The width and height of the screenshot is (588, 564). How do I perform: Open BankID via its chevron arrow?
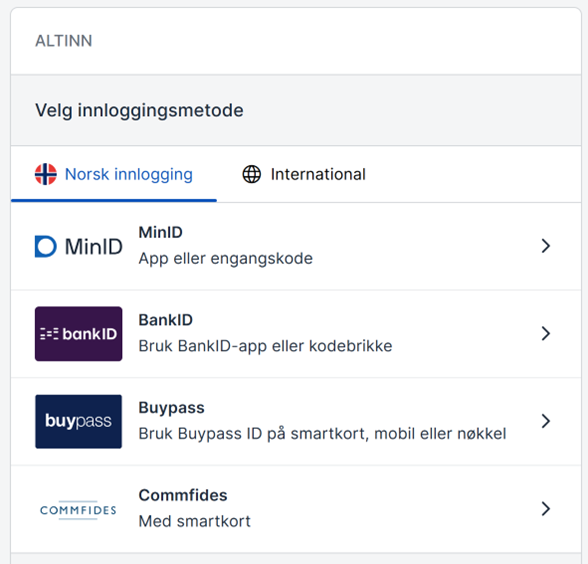click(546, 333)
